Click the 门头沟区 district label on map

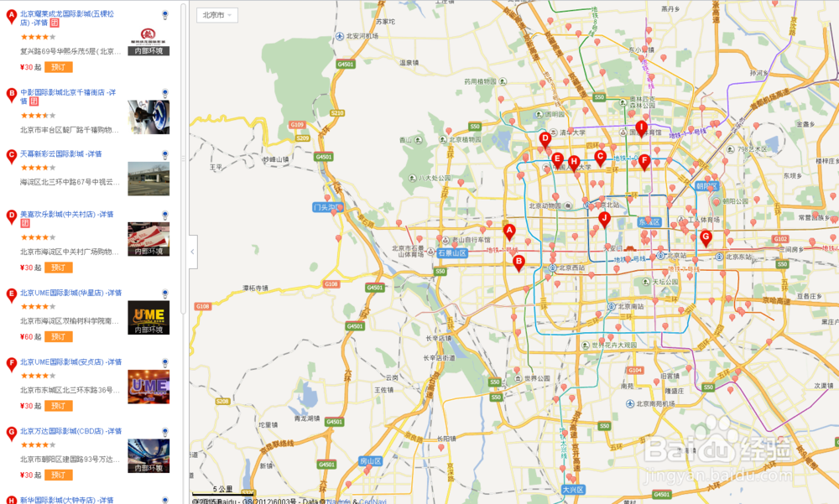[327, 207]
